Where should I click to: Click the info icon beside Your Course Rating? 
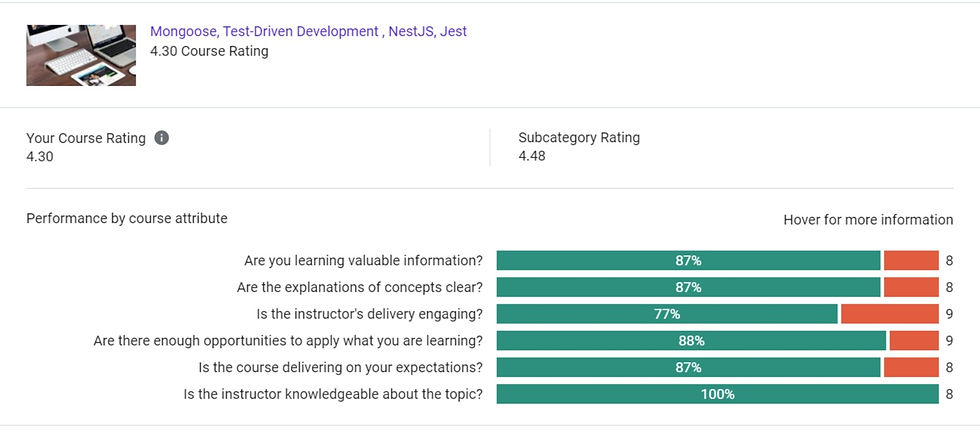click(x=162, y=138)
